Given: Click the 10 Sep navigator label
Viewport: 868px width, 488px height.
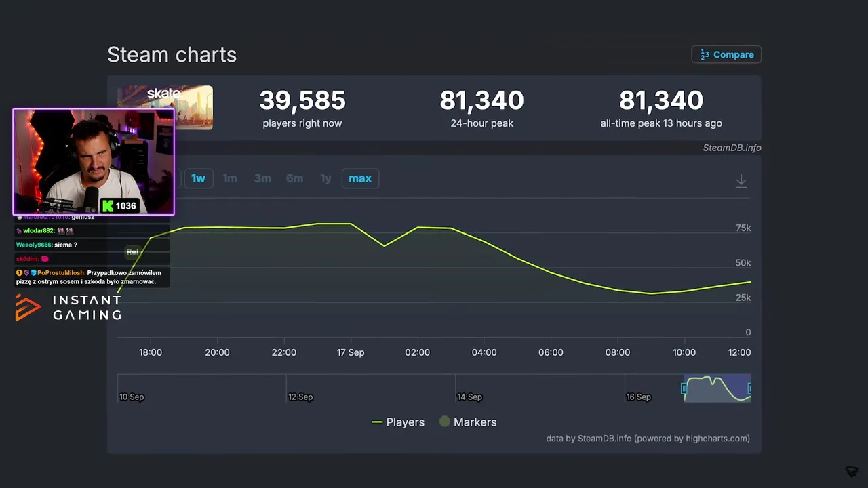Looking at the screenshot, I should click(x=132, y=397).
